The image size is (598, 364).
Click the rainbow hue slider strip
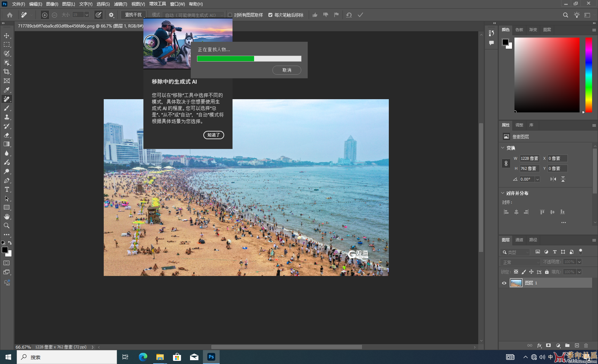[x=588, y=75]
